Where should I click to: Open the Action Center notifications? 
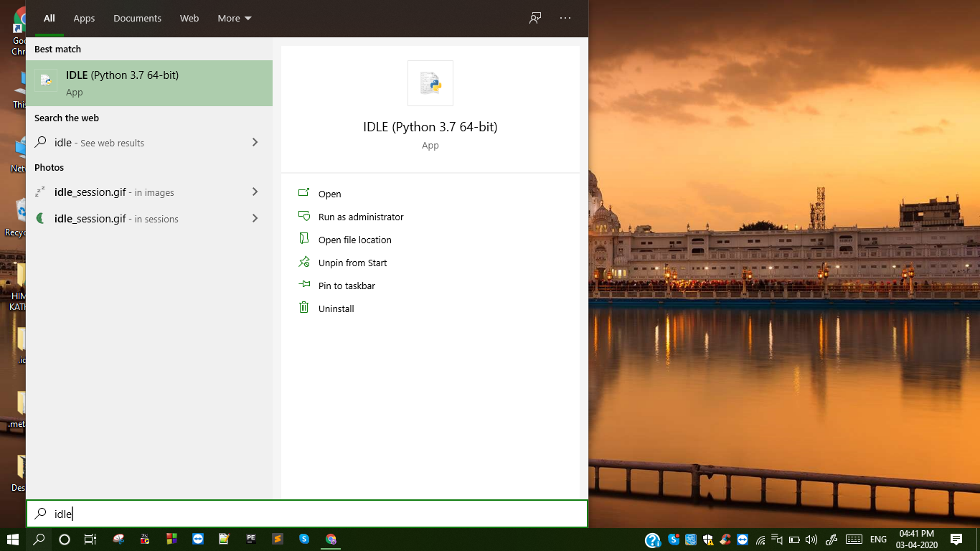click(956, 540)
